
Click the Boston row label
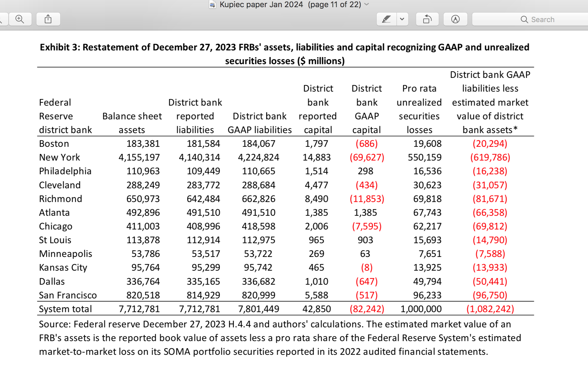click(54, 144)
